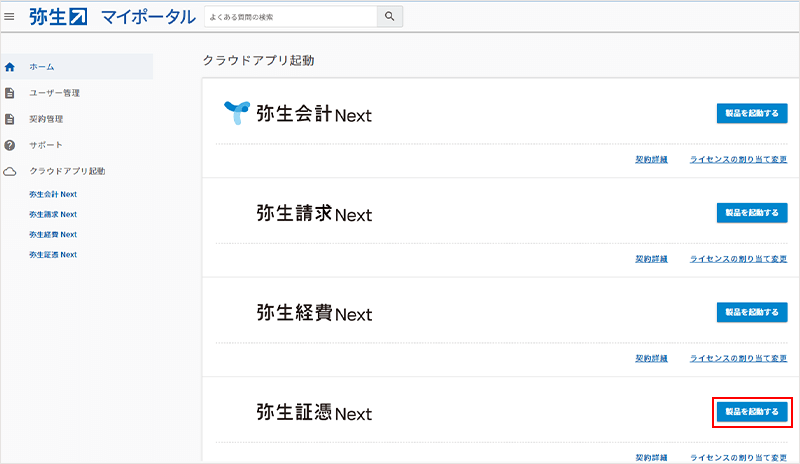The image size is (800, 464).
Task: Open 弥生証憑 Next sidebar link
Action: (x=53, y=255)
